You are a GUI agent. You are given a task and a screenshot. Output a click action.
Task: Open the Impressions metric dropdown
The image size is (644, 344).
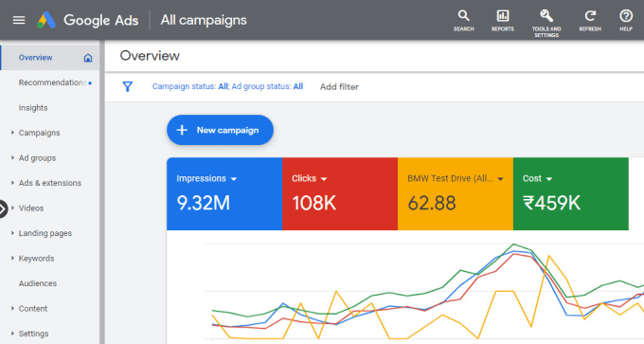[234, 179]
